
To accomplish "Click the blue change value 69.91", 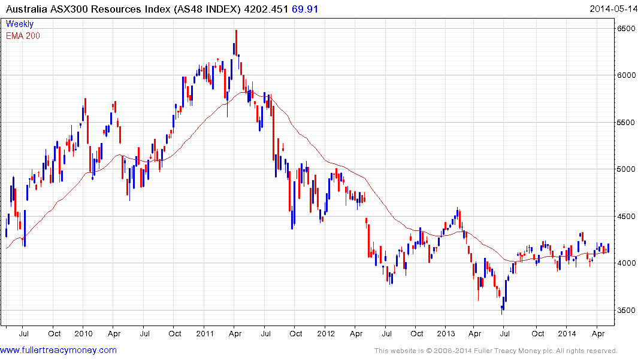I will [x=305, y=9].
